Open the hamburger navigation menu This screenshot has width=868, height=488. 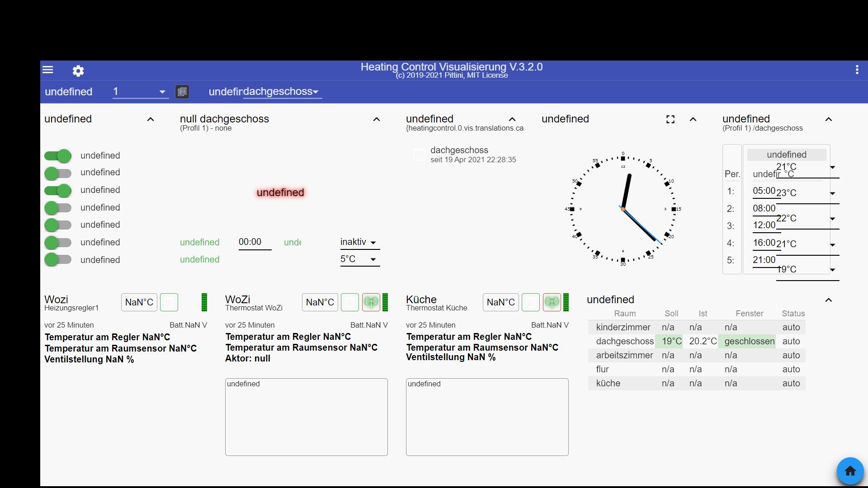click(48, 70)
